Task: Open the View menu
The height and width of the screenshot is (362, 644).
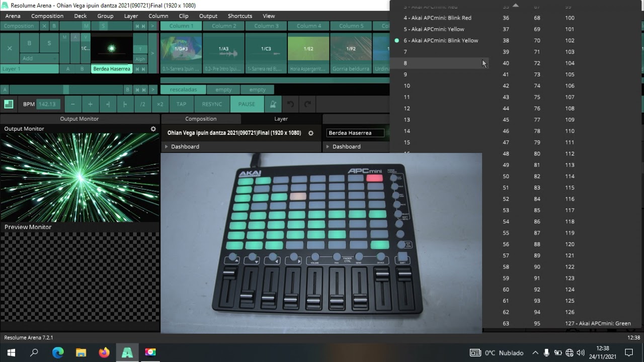Action: (x=269, y=16)
